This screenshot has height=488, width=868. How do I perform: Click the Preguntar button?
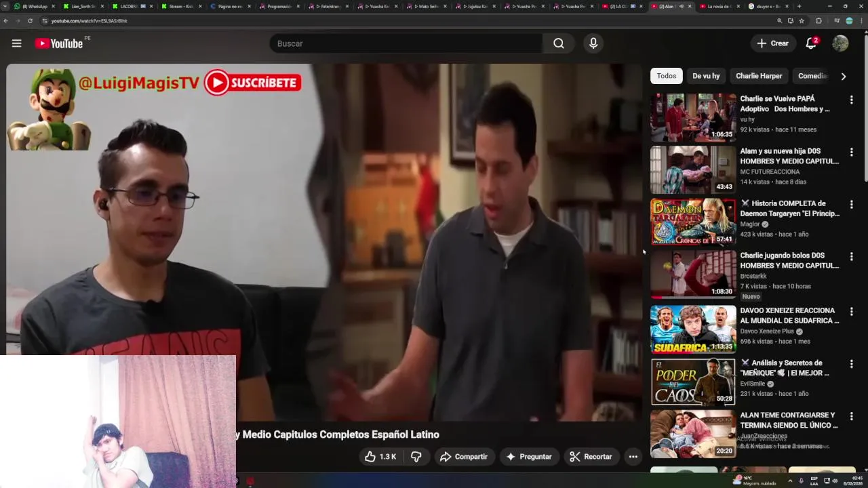click(x=529, y=457)
